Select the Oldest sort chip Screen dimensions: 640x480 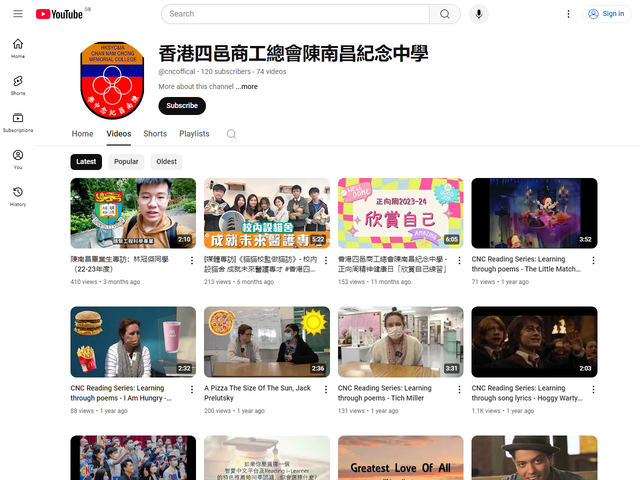(x=166, y=162)
